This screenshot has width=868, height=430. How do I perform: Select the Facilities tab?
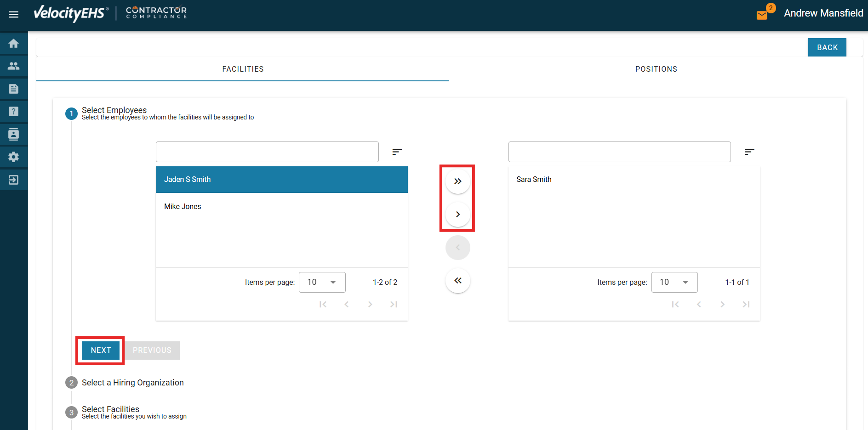point(243,69)
